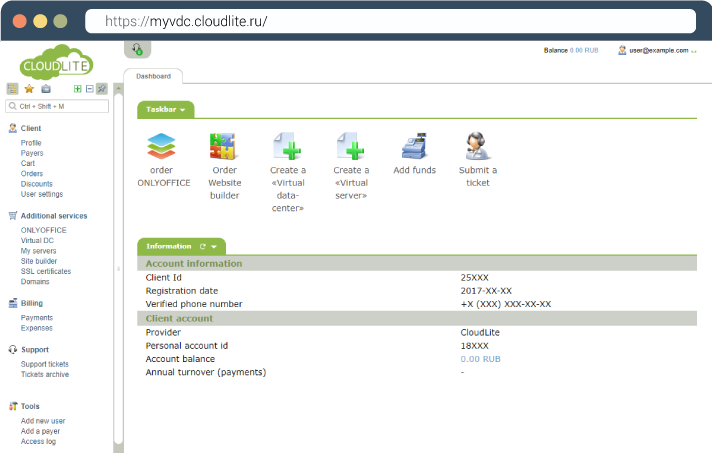Click the Account balance 0.00 RUB value
712x453 pixels.
(x=480, y=359)
